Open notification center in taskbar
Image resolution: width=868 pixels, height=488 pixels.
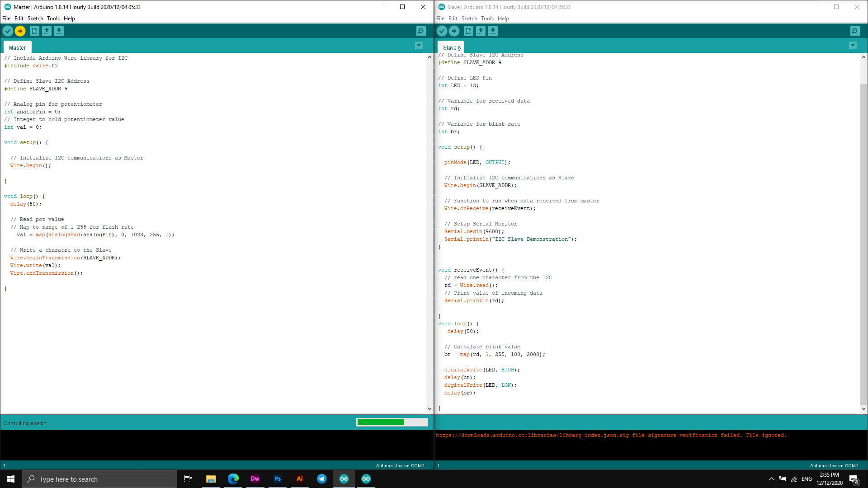point(854,479)
